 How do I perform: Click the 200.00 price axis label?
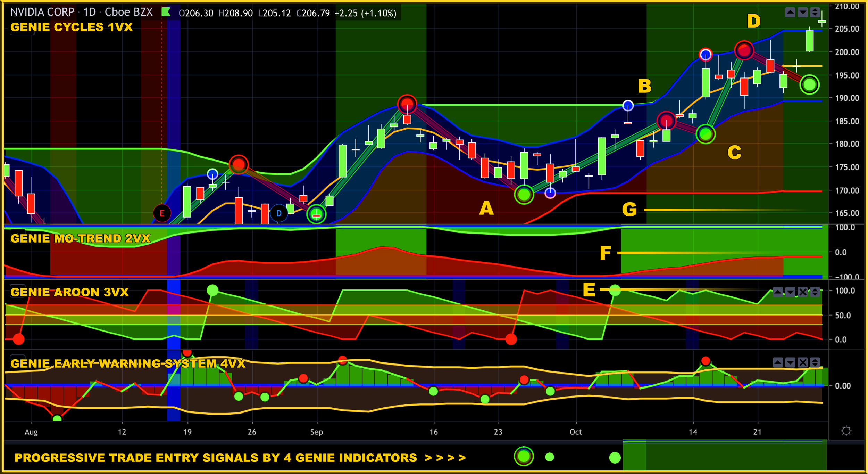click(x=847, y=52)
